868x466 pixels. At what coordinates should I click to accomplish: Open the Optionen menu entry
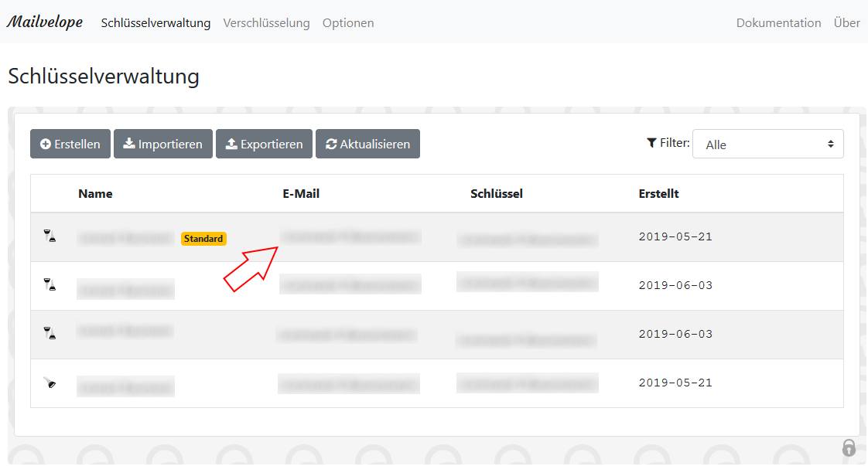tap(348, 22)
